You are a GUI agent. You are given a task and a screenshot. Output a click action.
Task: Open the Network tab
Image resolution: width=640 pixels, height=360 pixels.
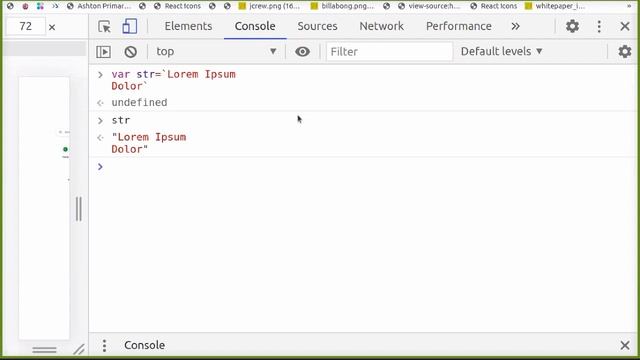[381, 26]
